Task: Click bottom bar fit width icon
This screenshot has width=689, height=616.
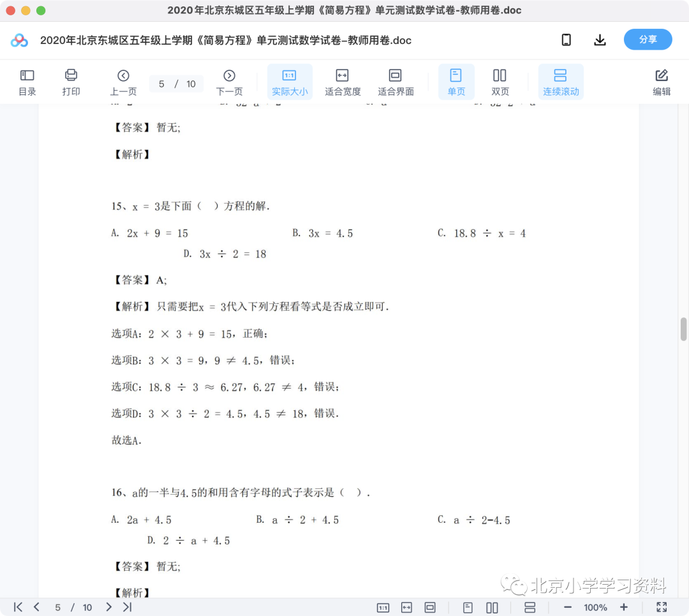Action: (x=406, y=608)
